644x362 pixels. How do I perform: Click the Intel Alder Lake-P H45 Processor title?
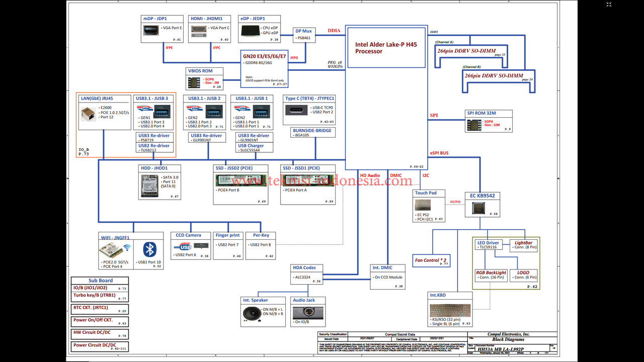(386, 48)
